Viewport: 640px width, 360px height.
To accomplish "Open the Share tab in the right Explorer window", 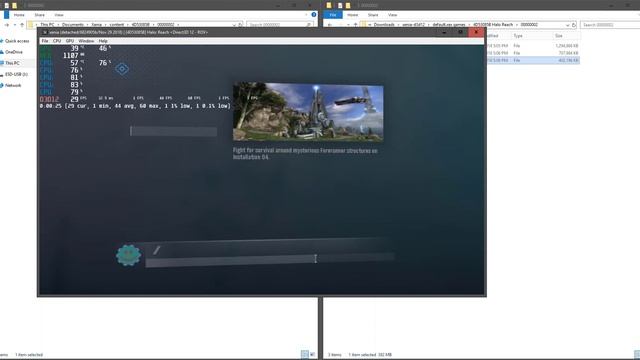I will [373, 15].
